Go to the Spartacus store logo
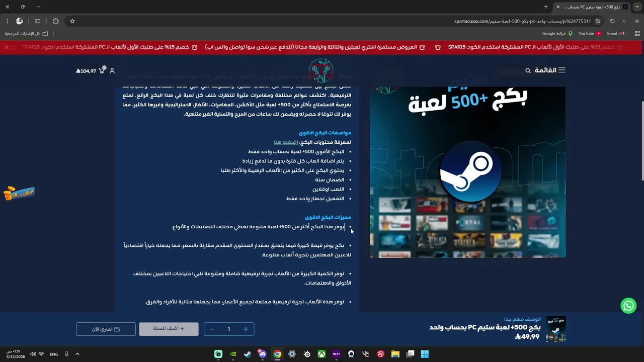This screenshot has width=644, height=362. pos(321,70)
